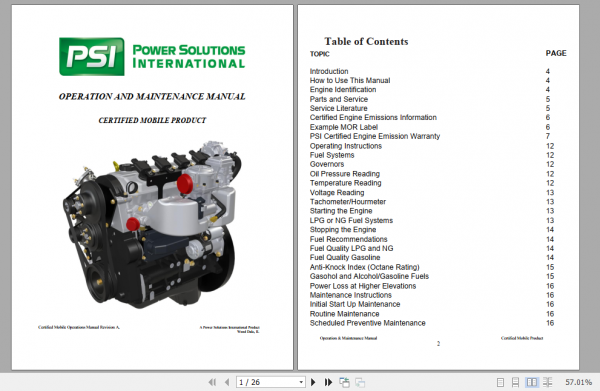Screen dimensions: 600x391
Task: Click 'Initial Start Up Maintenance' entry
Action: pos(355,304)
